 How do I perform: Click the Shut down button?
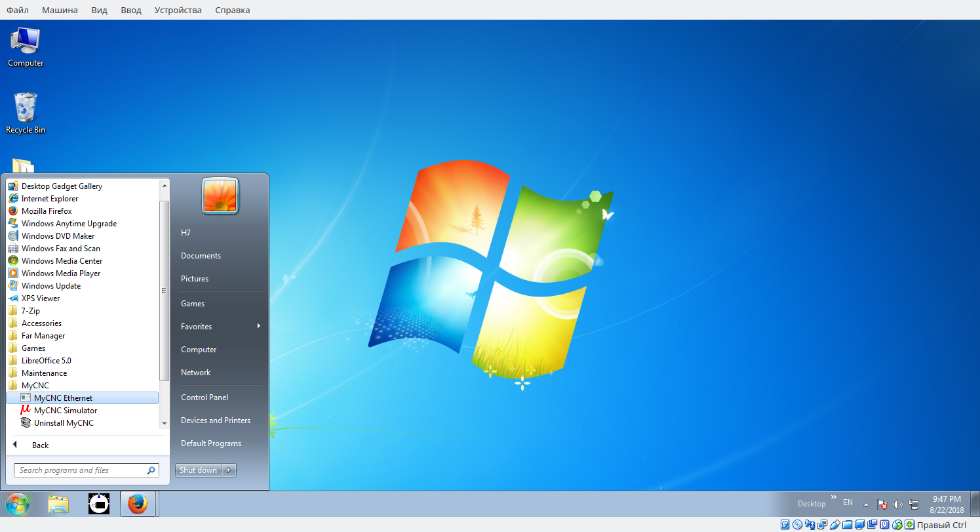[198, 470]
